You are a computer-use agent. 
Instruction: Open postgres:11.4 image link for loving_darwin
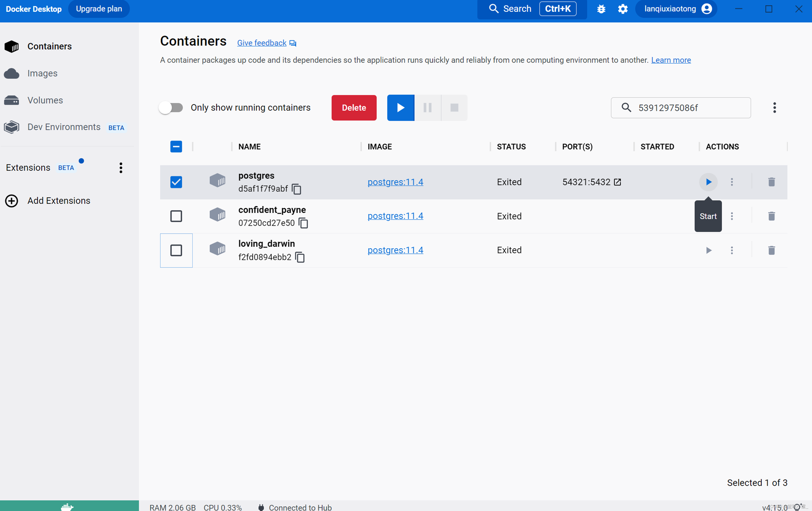[395, 250]
